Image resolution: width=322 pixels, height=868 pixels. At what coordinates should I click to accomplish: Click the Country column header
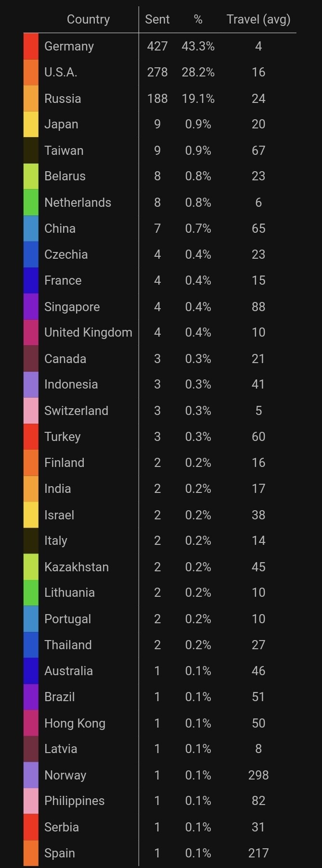click(88, 19)
